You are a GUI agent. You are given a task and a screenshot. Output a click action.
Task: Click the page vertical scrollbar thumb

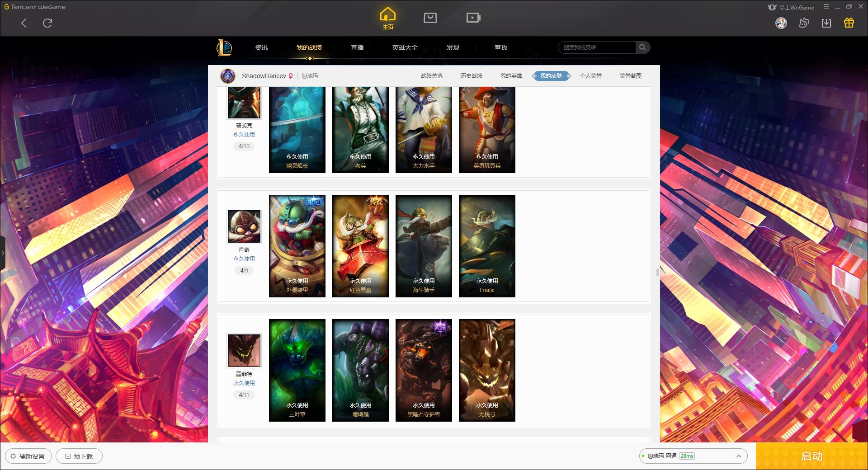(x=657, y=272)
